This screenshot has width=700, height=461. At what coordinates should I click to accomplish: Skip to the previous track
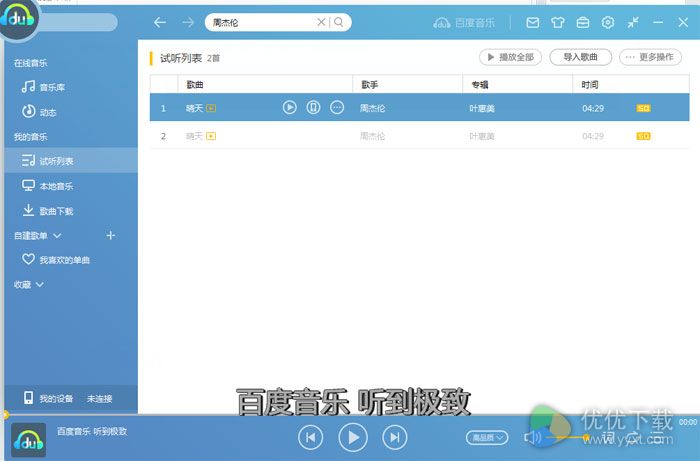coord(310,437)
